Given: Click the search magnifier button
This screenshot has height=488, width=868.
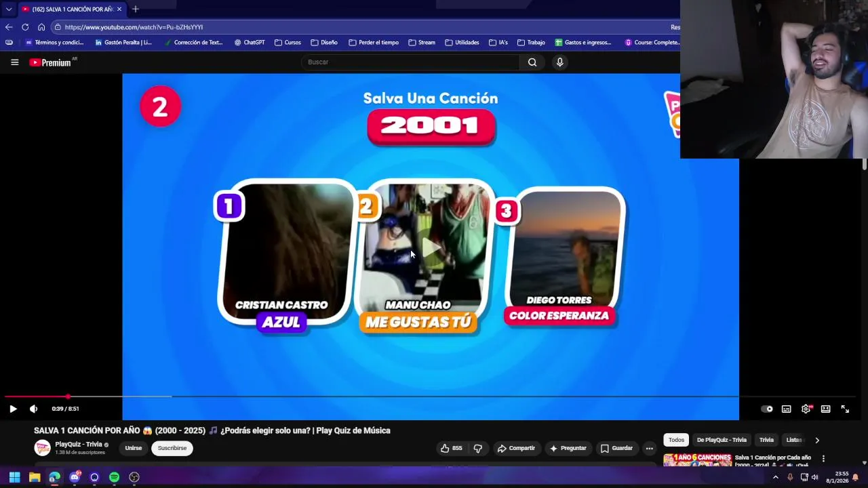Looking at the screenshot, I should pos(532,62).
